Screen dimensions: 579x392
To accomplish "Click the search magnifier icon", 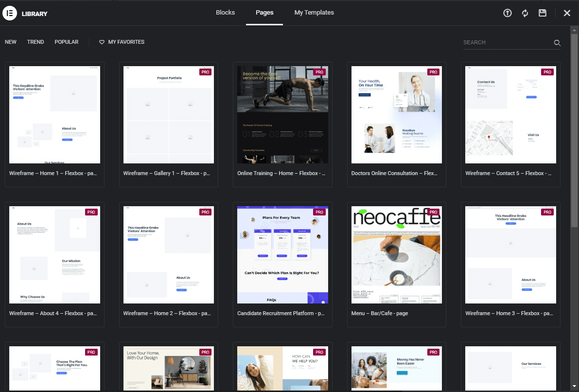I will click(x=557, y=43).
